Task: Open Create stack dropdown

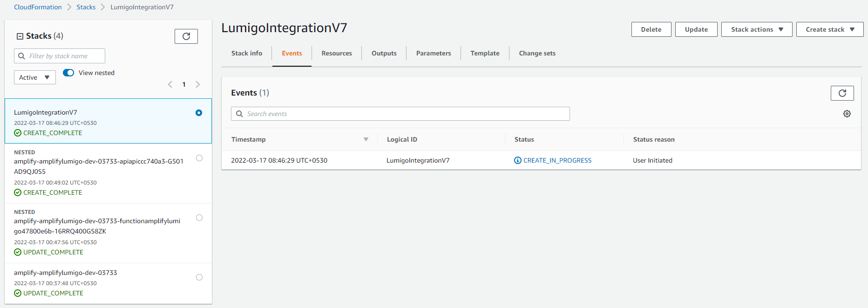Action: [x=830, y=29]
